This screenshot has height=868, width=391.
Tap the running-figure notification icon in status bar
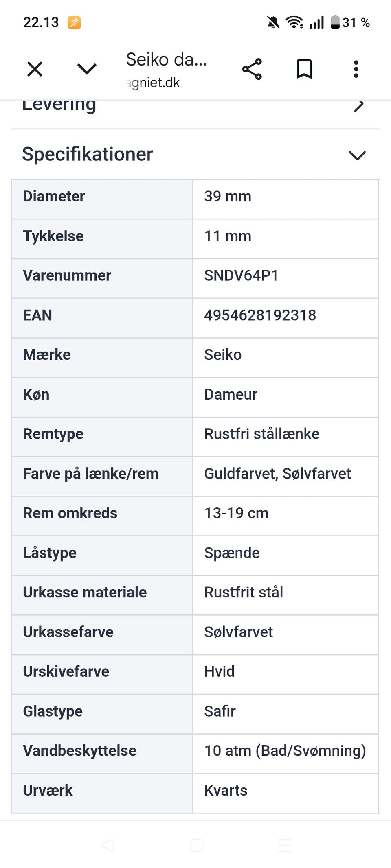74,23
